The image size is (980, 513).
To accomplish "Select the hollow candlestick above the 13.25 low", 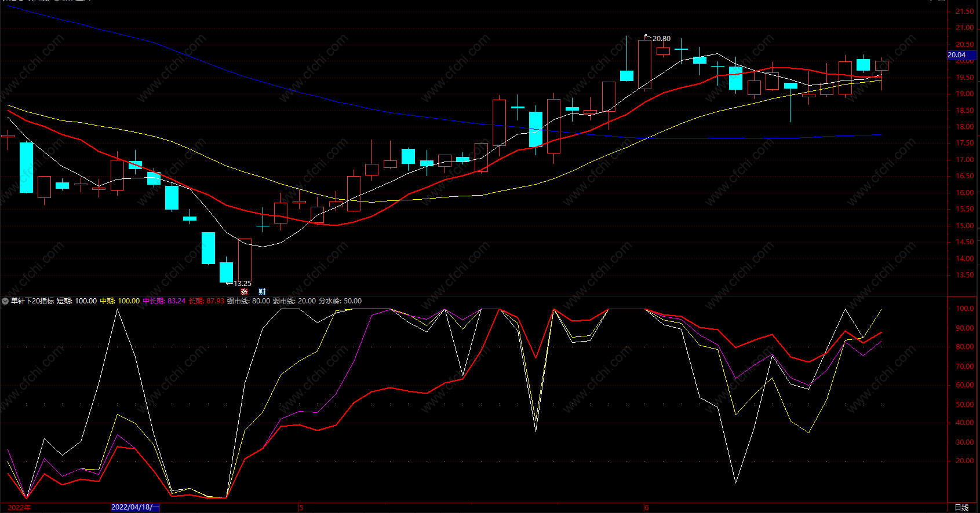I will point(245,260).
